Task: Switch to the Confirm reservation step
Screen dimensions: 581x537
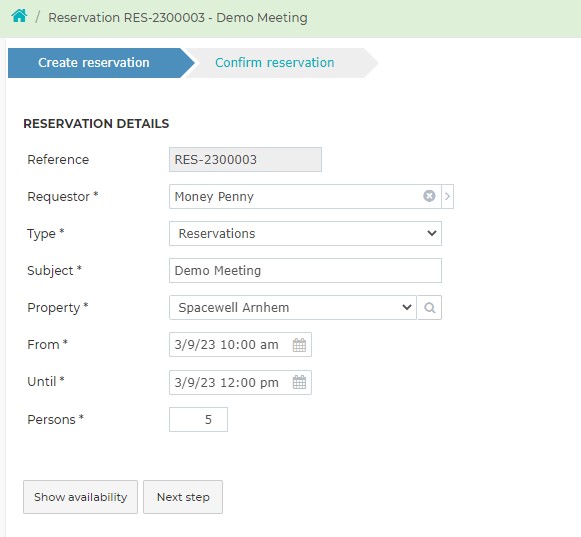Action: pyautogui.click(x=275, y=63)
